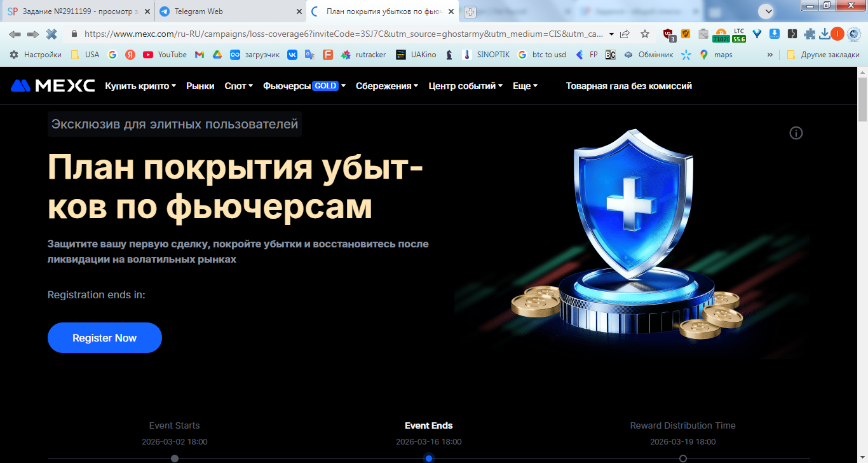Open the Extensions puzzle-piece menu

pyautogui.click(x=810, y=34)
